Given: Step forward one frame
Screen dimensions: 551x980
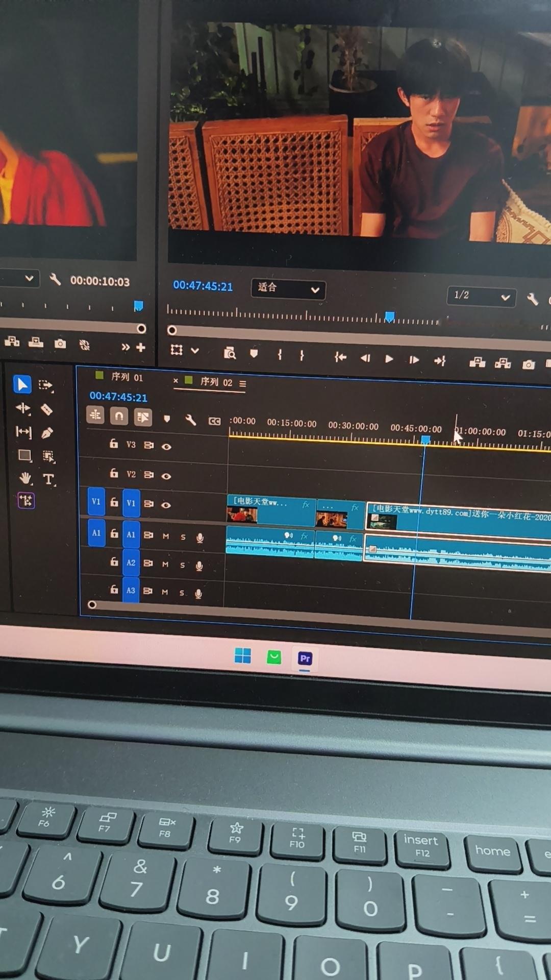Looking at the screenshot, I should [x=414, y=360].
